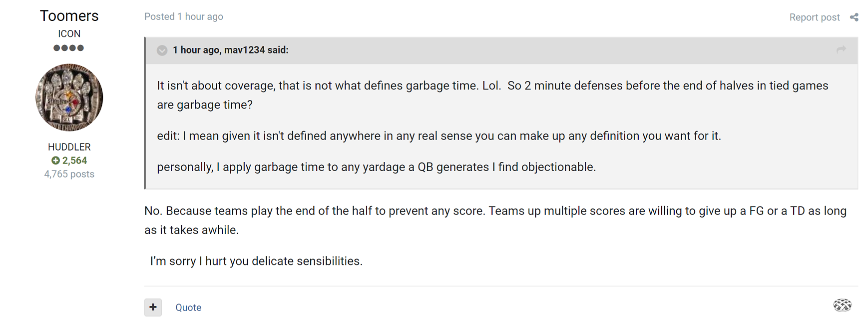This screenshot has width=868, height=327.
Task: Click the ICON rank title
Action: click(x=69, y=33)
